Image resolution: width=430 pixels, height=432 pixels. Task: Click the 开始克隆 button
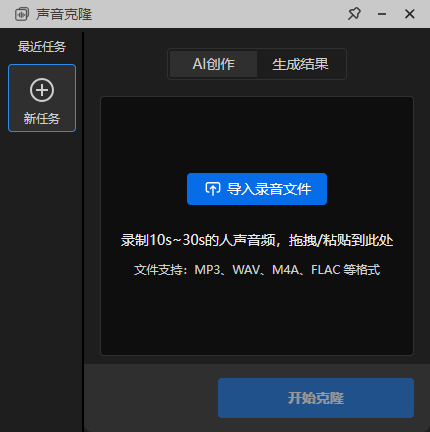316,398
